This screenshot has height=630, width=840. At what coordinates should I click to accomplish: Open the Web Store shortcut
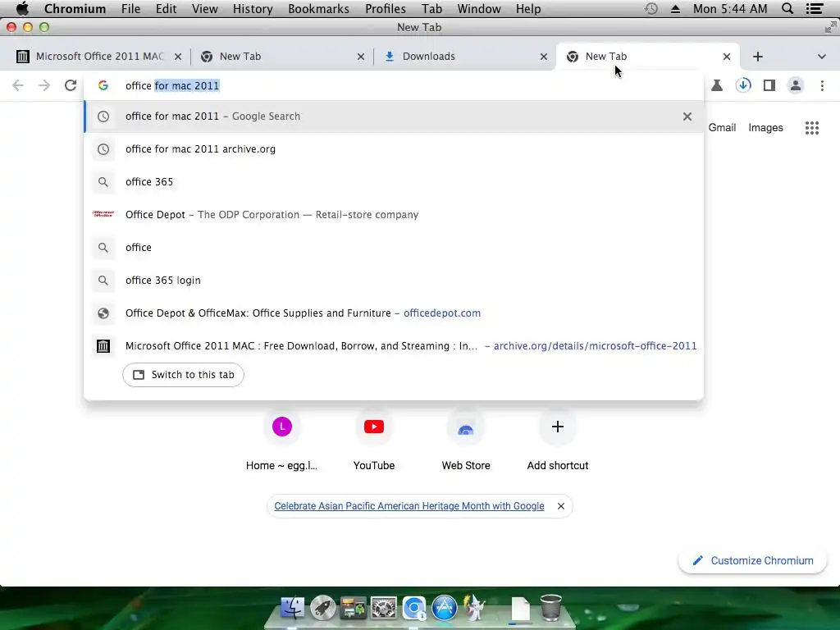tap(466, 441)
